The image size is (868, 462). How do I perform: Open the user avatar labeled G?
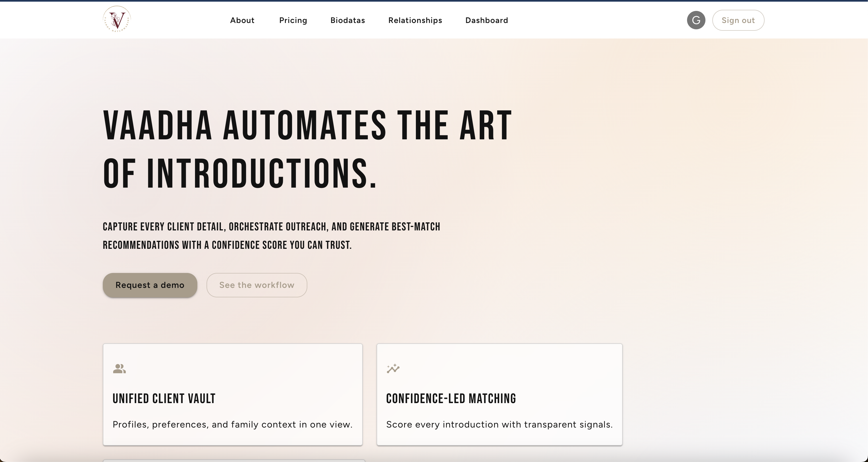[x=696, y=20]
